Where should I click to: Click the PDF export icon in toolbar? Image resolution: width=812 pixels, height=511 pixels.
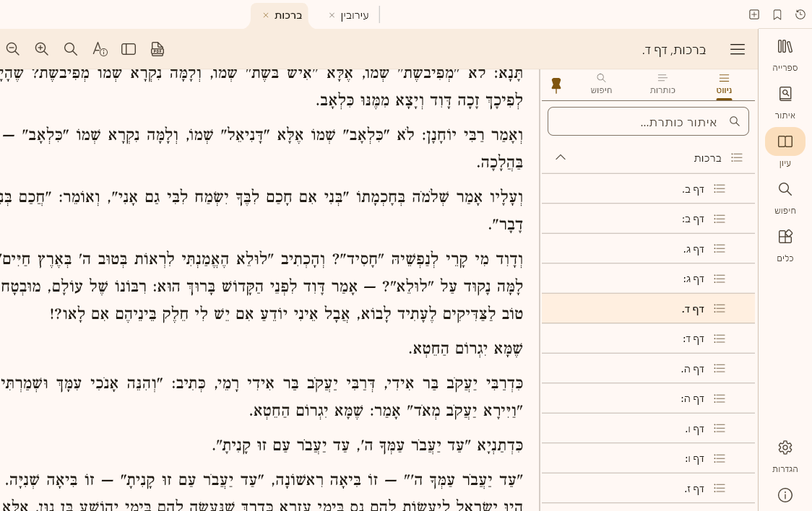(x=157, y=49)
